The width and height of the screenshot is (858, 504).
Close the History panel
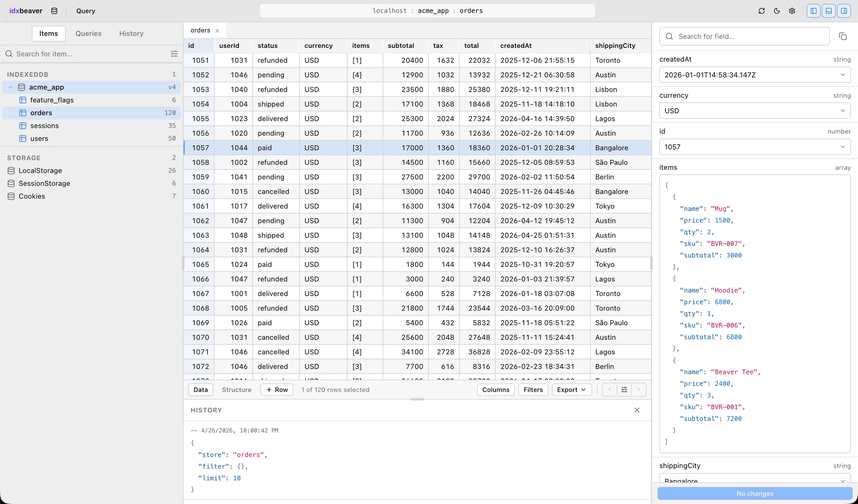click(x=637, y=410)
